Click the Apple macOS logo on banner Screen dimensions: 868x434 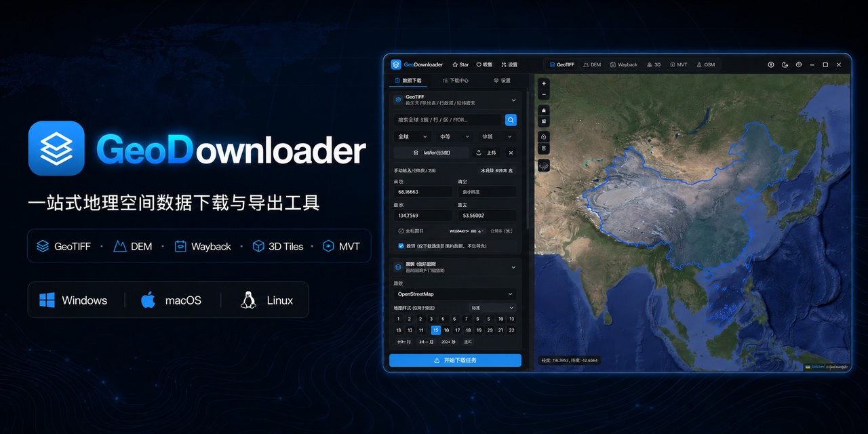(x=148, y=300)
